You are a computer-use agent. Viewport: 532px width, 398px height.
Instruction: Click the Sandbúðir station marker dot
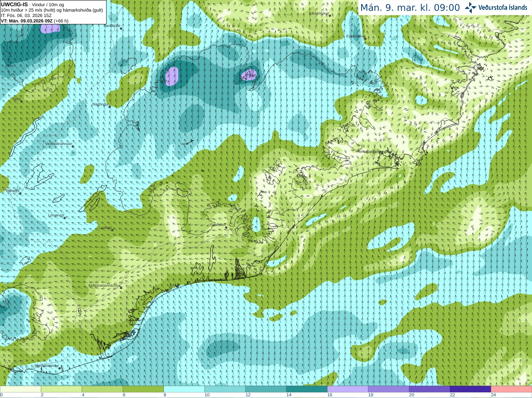(x=121, y=28)
